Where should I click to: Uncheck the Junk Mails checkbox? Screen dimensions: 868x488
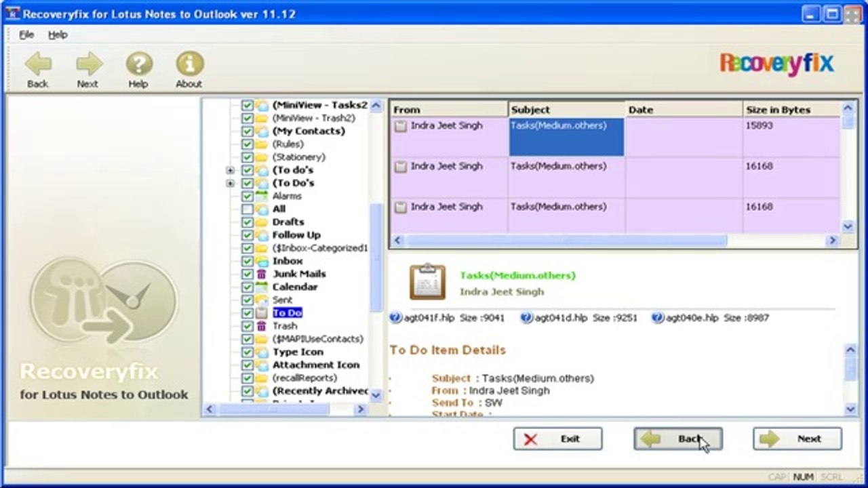(248, 274)
